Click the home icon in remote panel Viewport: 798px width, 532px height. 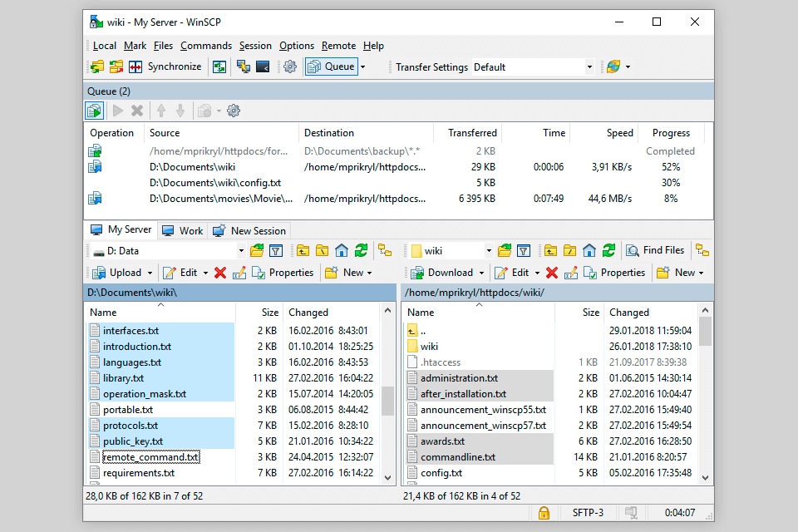[x=589, y=250]
